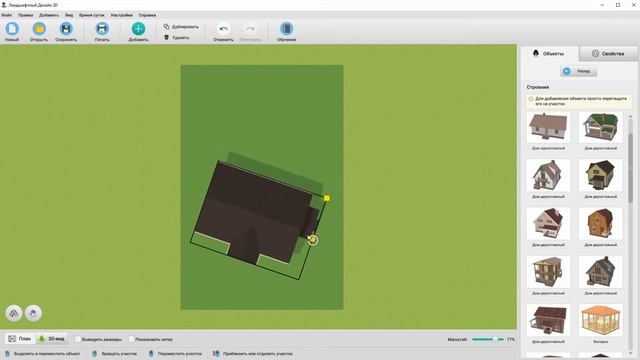Open the Добавить menu in menu bar
This screenshot has width=640, height=360.
(49, 15)
